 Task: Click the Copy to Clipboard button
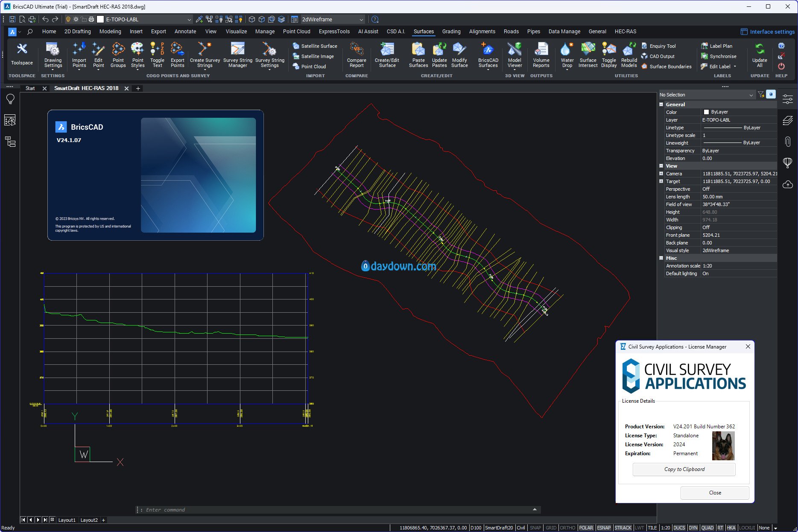point(684,469)
